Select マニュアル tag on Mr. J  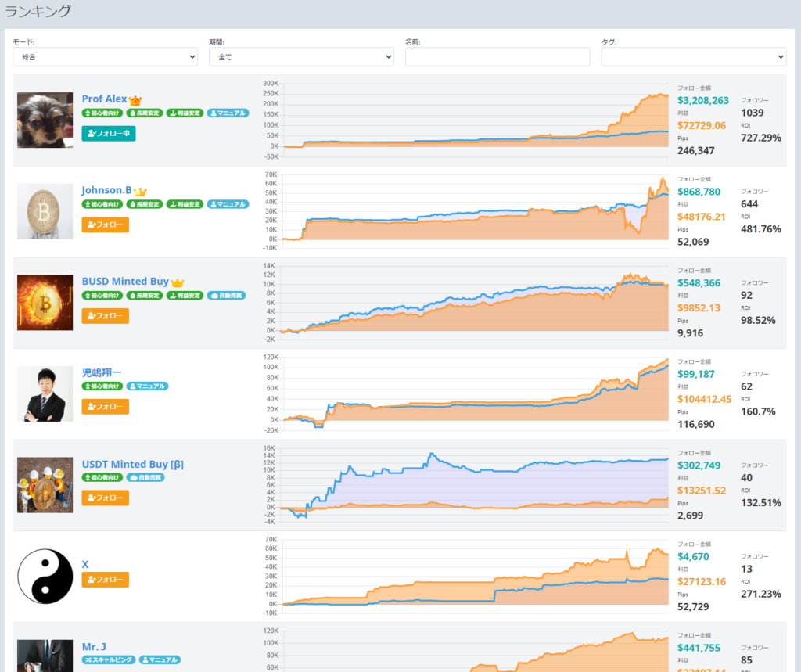click(160, 659)
